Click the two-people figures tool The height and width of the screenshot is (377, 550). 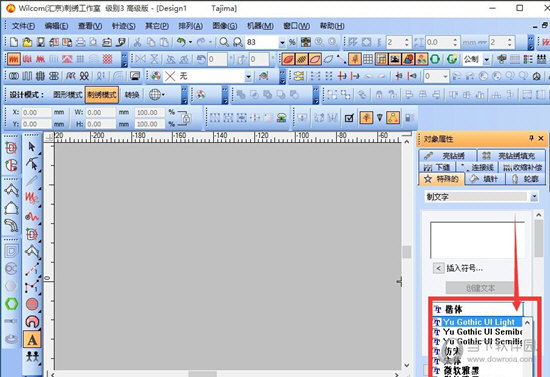[32, 357]
